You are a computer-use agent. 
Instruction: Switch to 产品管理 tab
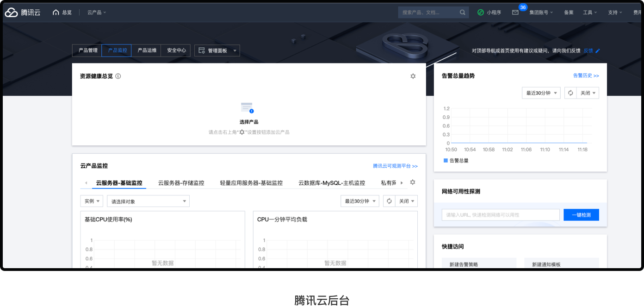point(87,50)
